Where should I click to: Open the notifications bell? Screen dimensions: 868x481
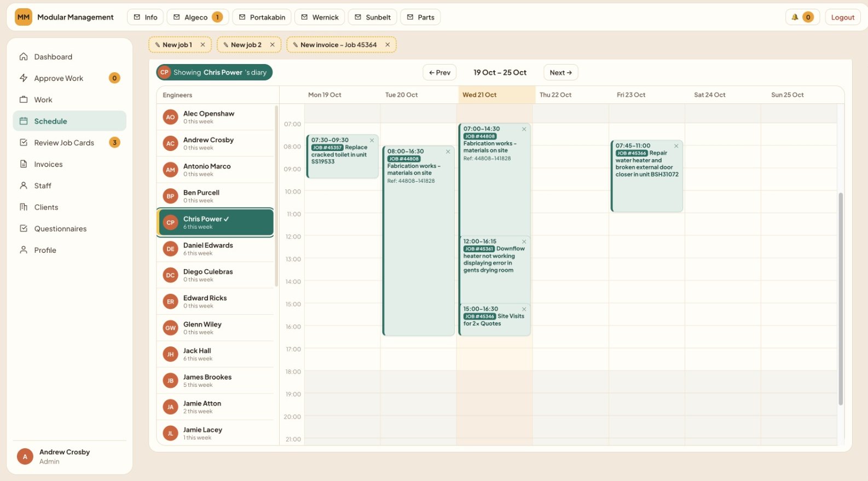point(802,17)
